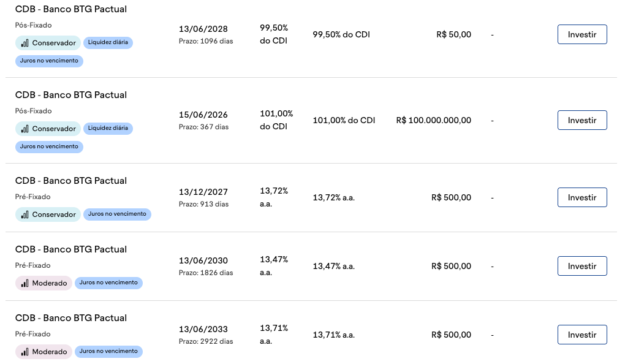Click Juros no vencimento tag in 13/06/2033 row

(108, 351)
